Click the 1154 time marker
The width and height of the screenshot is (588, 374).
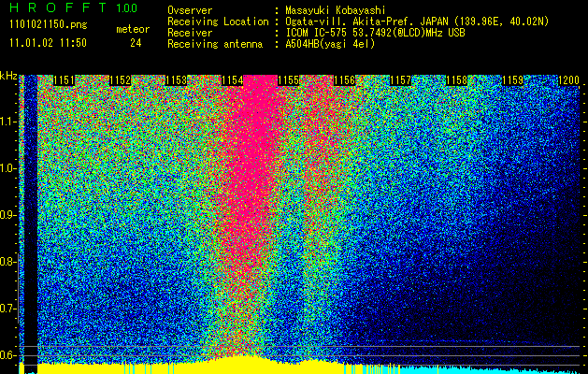point(233,80)
